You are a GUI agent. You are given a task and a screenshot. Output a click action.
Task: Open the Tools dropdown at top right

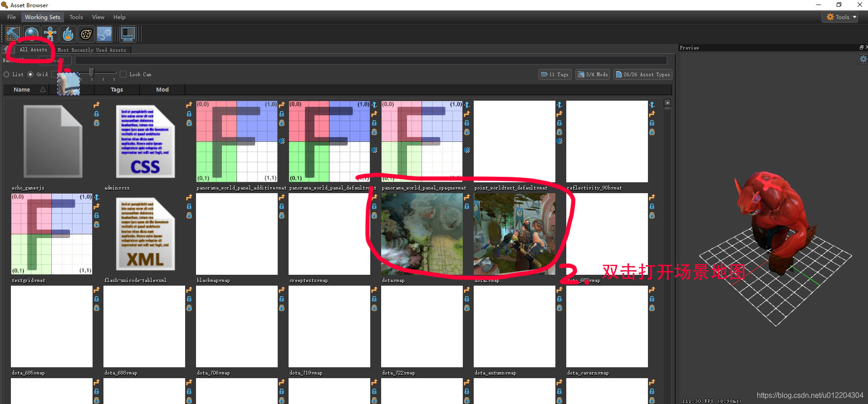840,17
